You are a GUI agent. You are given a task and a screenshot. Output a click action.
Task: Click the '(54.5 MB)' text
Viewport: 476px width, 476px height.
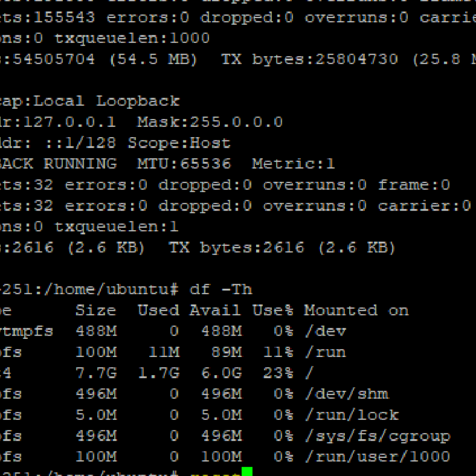pos(153,59)
